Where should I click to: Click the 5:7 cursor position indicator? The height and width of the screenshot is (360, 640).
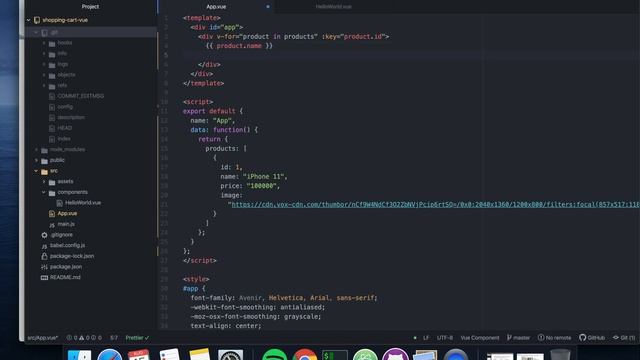click(x=114, y=338)
